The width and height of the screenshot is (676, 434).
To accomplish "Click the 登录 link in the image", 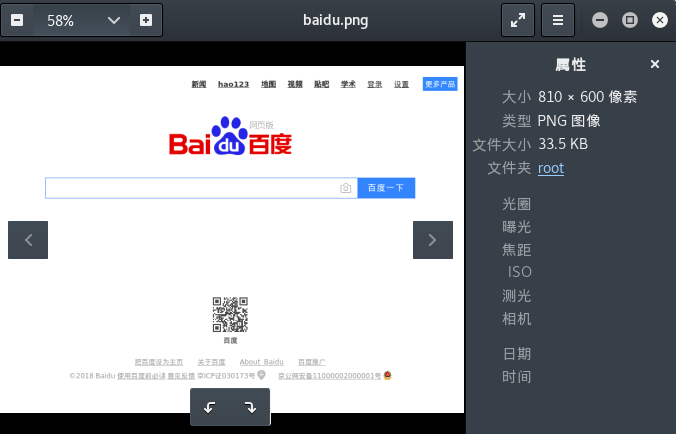I will [x=375, y=84].
